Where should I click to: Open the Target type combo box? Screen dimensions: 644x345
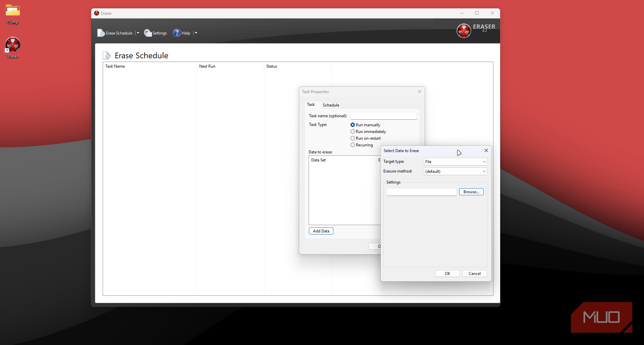click(455, 162)
